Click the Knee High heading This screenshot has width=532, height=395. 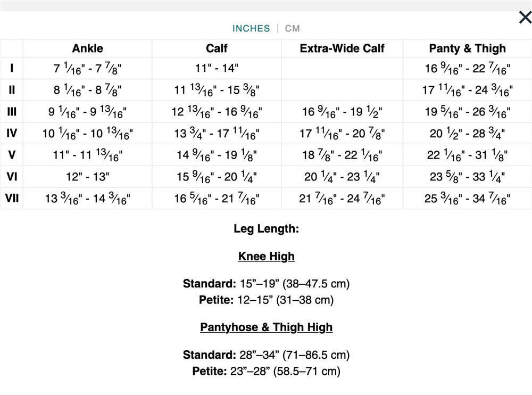[266, 256]
